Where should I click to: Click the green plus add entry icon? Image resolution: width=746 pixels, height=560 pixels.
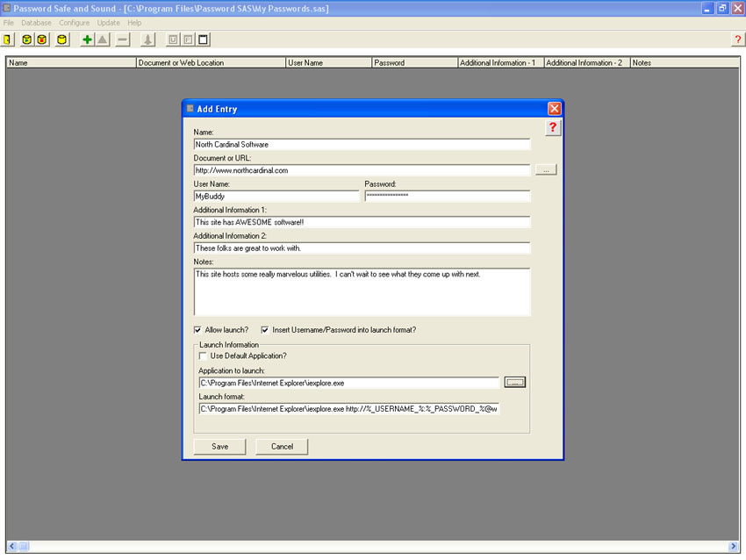click(x=87, y=39)
